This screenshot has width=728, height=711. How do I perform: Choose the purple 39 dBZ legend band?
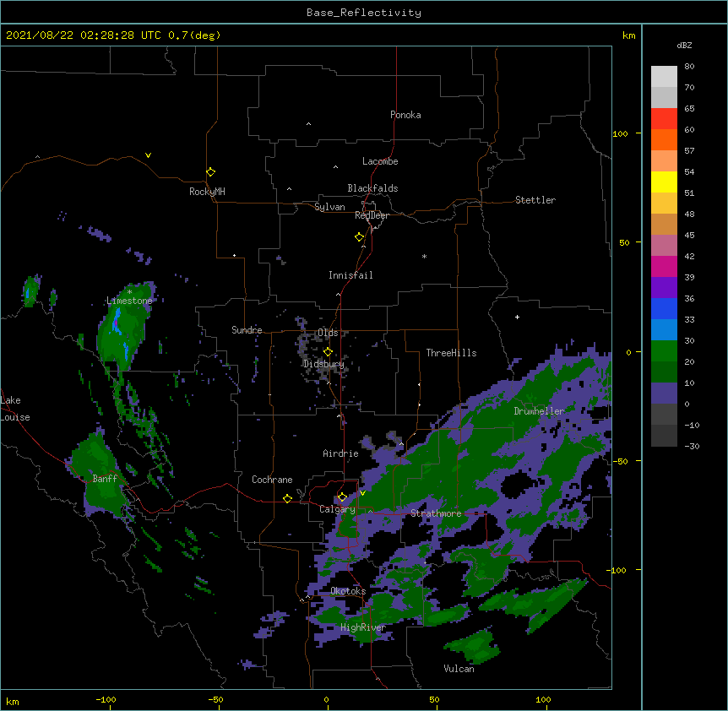click(664, 288)
